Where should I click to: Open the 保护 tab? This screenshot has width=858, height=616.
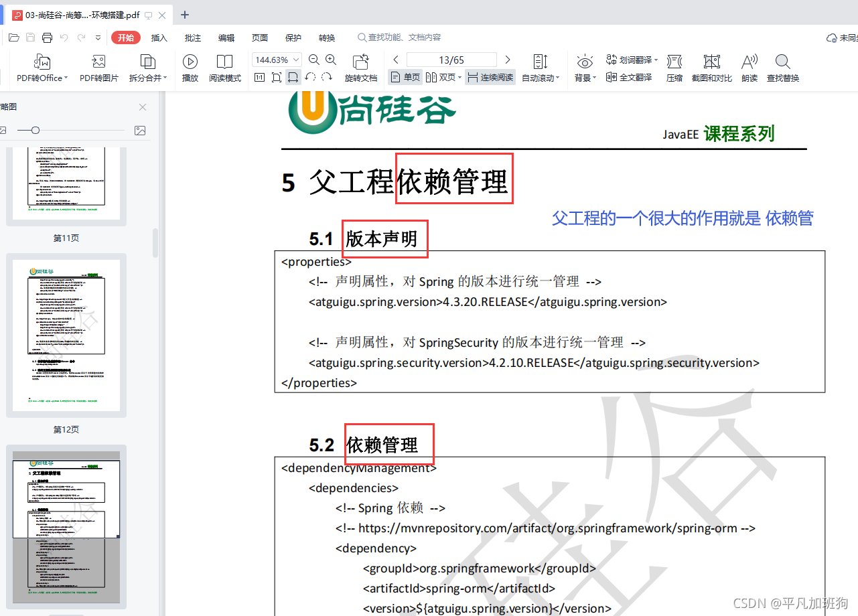(293, 37)
